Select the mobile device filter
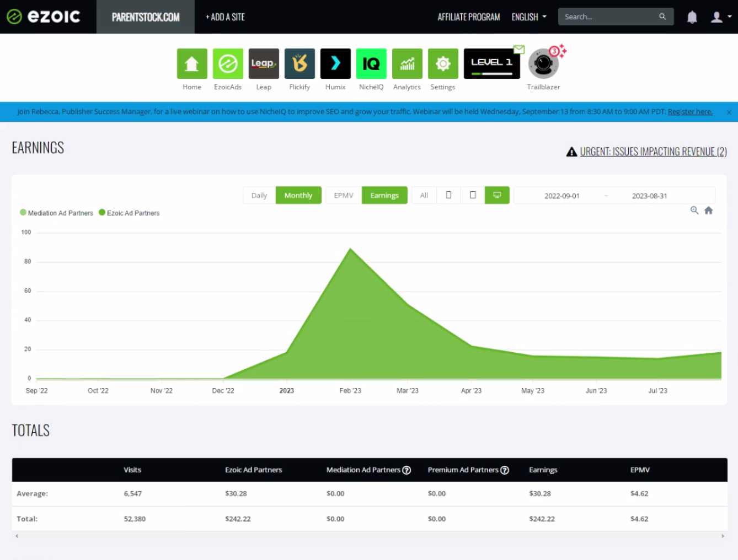Image resolution: width=738 pixels, height=560 pixels. (448, 195)
